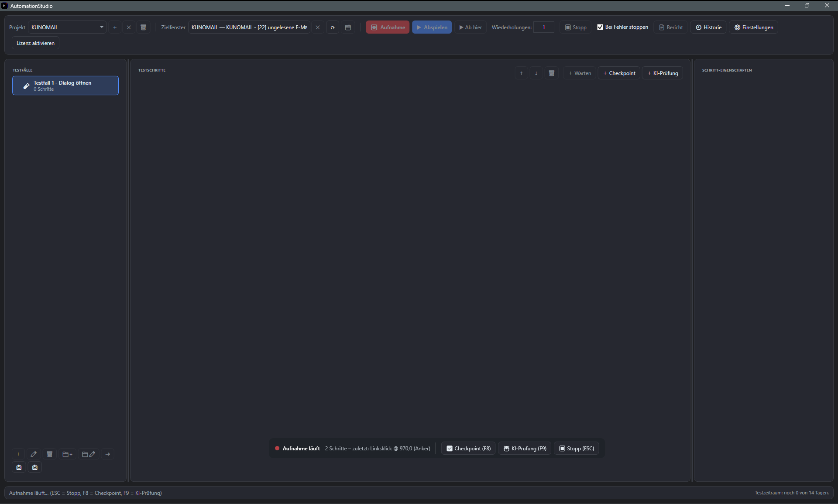The height and width of the screenshot is (504, 838).
Task: Move the test step up
Action: pos(522,73)
